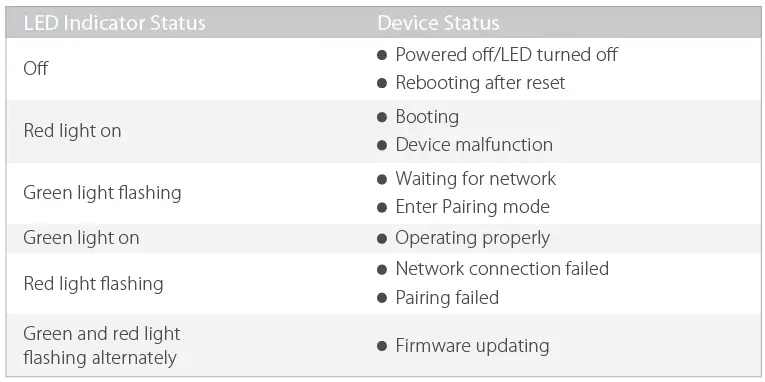The height and width of the screenshot is (382, 765).
Task: Click bullet beside 'Firmware updating'
Action: (x=382, y=346)
